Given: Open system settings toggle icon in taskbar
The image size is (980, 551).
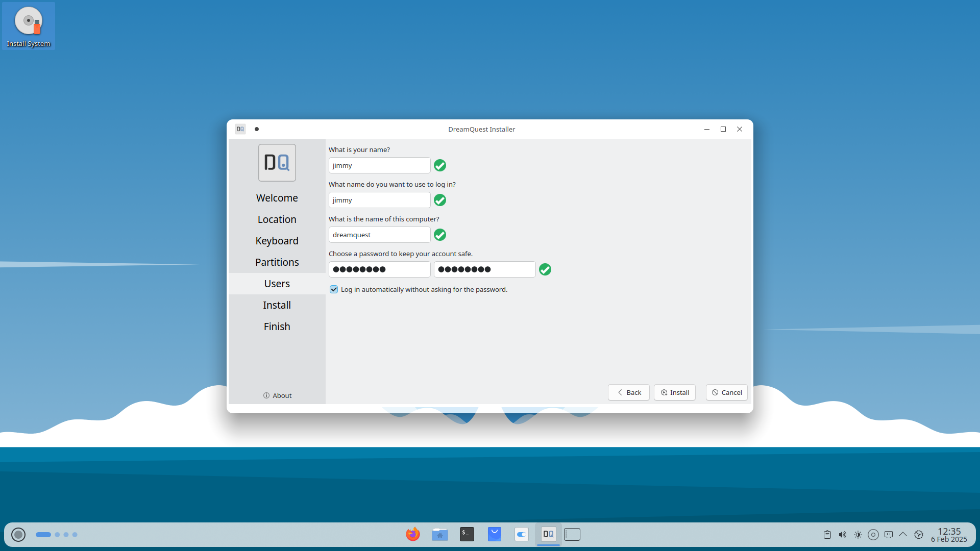Looking at the screenshot, I should (521, 534).
